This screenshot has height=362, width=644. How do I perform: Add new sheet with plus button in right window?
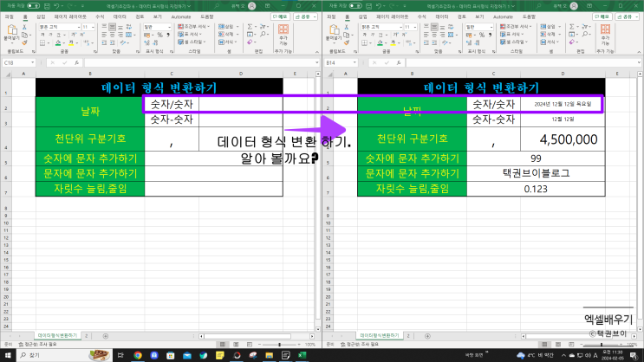pyautogui.click(x=427, y=336)
